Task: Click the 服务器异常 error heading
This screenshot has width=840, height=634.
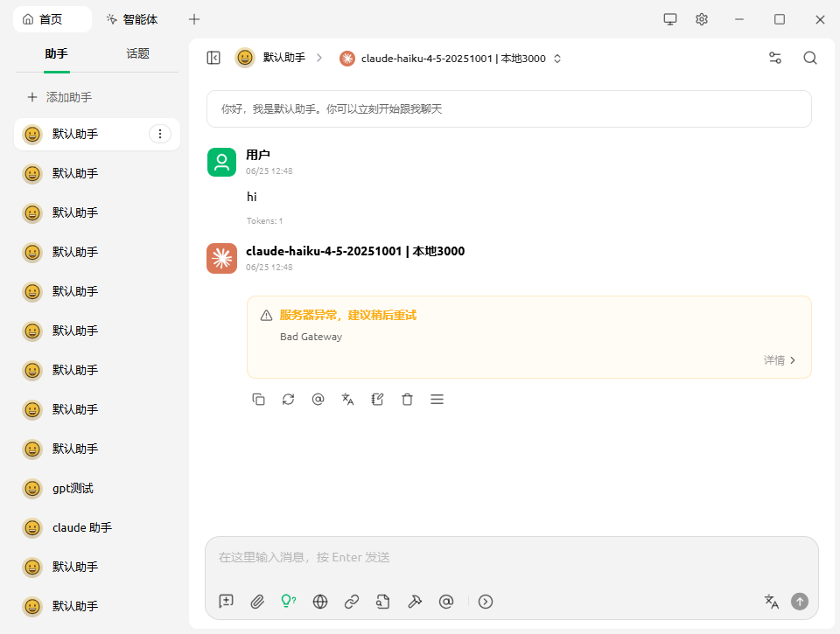Action: pyautogui.click(x=347, y=315)
